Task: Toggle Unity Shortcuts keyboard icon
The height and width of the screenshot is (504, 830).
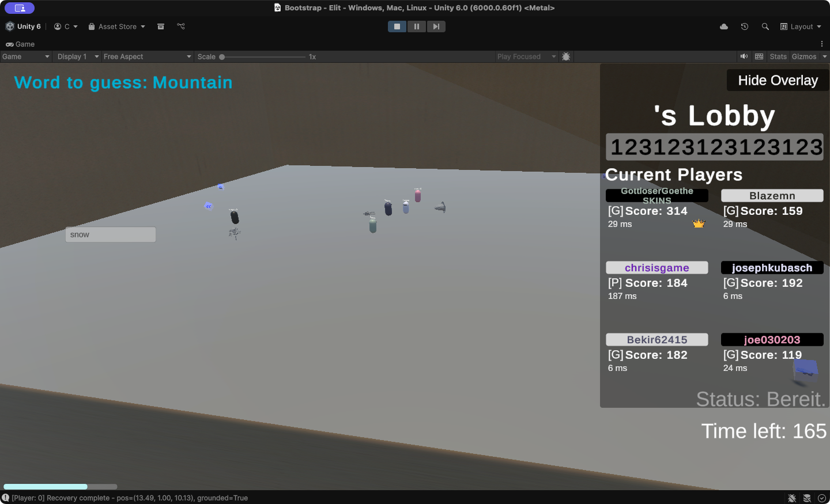Action: [759, 56]
